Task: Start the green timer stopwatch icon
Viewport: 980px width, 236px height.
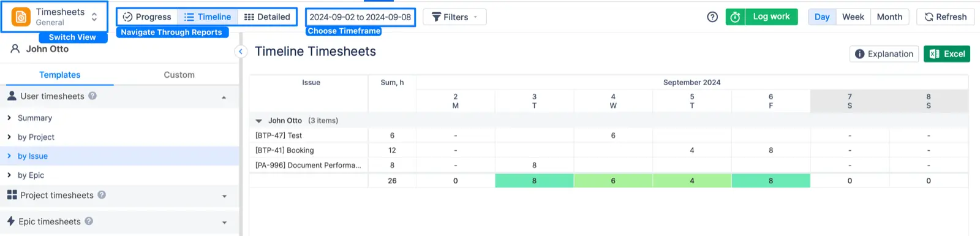Action: click(x=735, y=17)
